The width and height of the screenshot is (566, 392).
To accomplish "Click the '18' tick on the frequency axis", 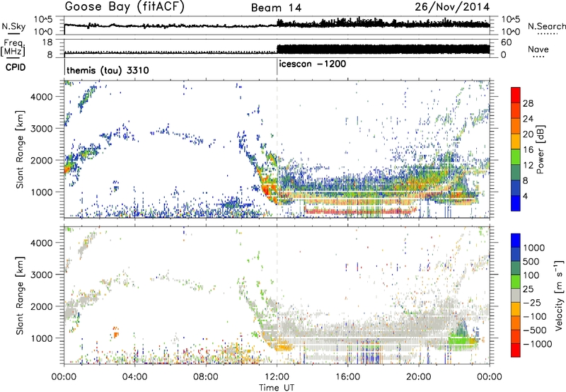I will click(x=47, y=42).
